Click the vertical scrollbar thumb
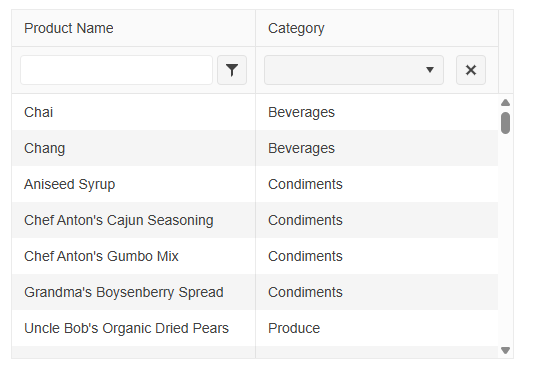 tap(505, 123)
